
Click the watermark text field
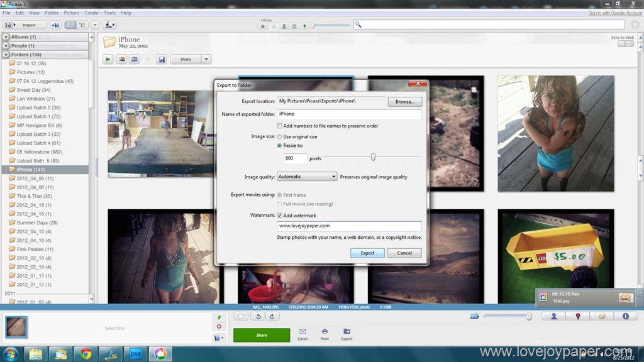(349, 226)
